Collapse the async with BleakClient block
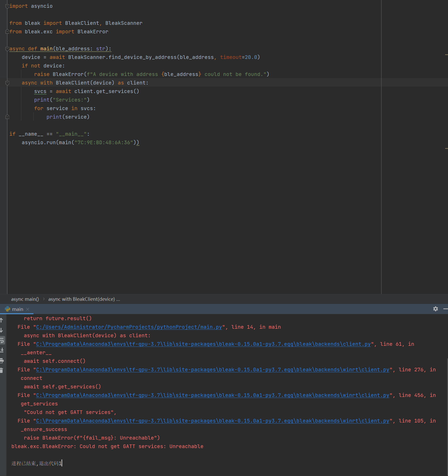448x476 pixels. [x=7, y=83]
